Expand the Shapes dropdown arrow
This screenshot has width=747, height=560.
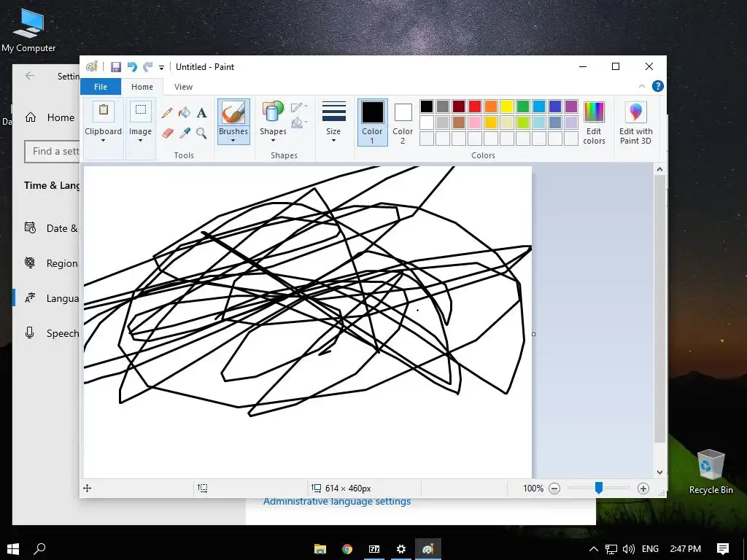pyautogui.click(x=273, y=141)
